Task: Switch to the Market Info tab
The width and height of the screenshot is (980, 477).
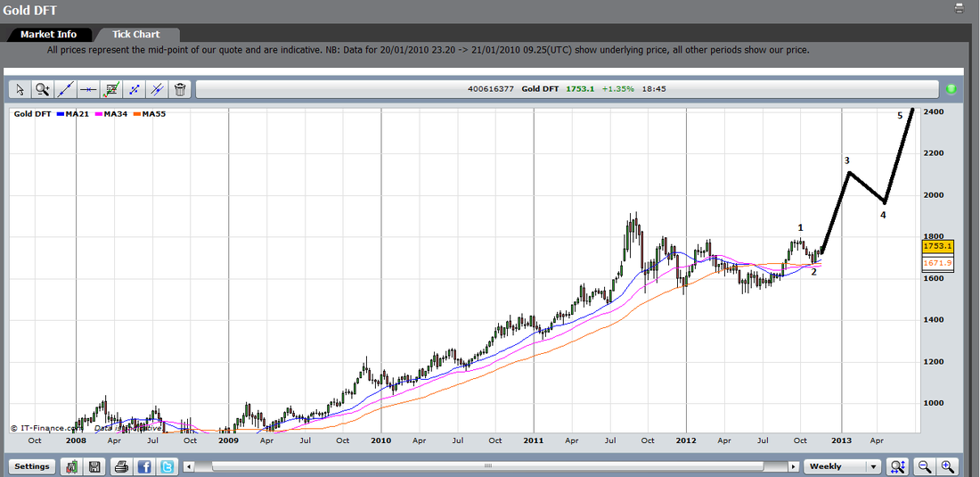Action: pos(48,35)
